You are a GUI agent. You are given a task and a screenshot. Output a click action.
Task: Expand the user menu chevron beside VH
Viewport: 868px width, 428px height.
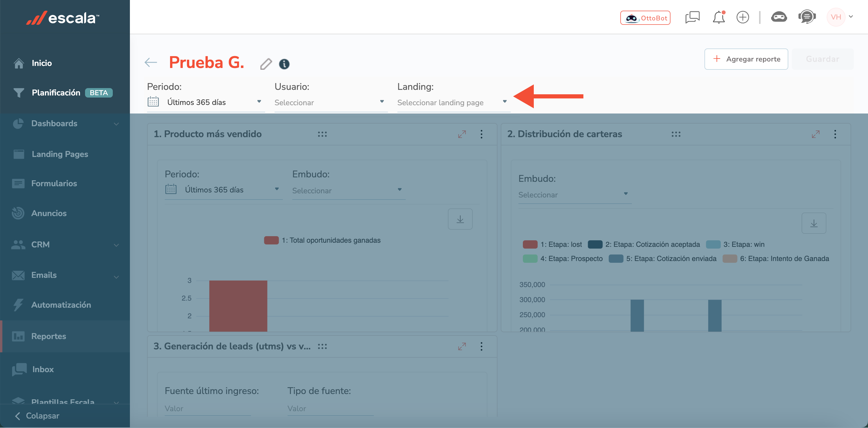pos(851,17)
